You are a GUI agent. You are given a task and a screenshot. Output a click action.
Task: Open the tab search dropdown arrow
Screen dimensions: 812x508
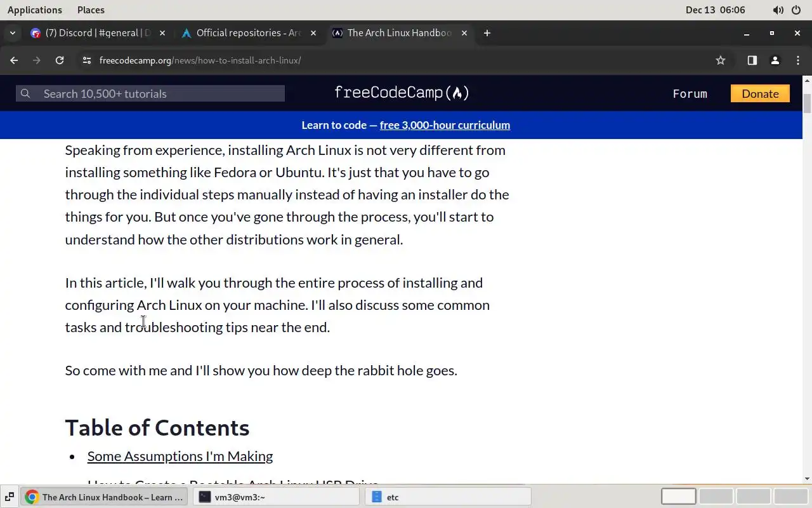click(x=13, y=33)
